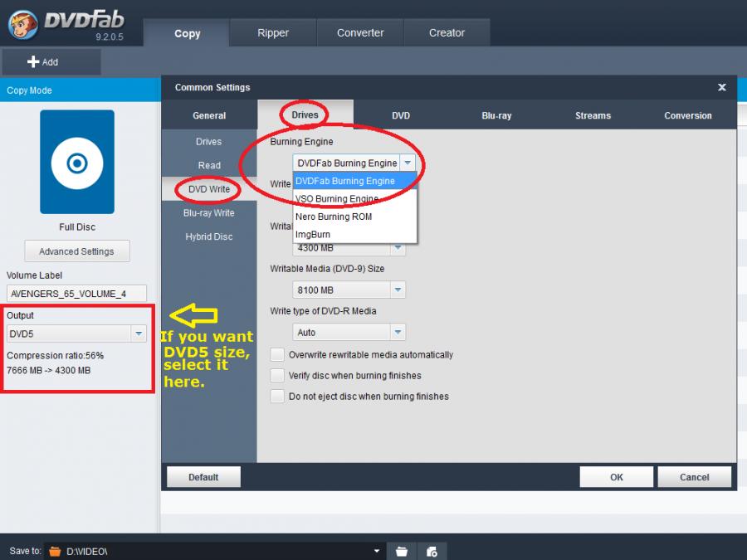Click the Cancel button
The image size is (747, 560).
click(694, 477)
